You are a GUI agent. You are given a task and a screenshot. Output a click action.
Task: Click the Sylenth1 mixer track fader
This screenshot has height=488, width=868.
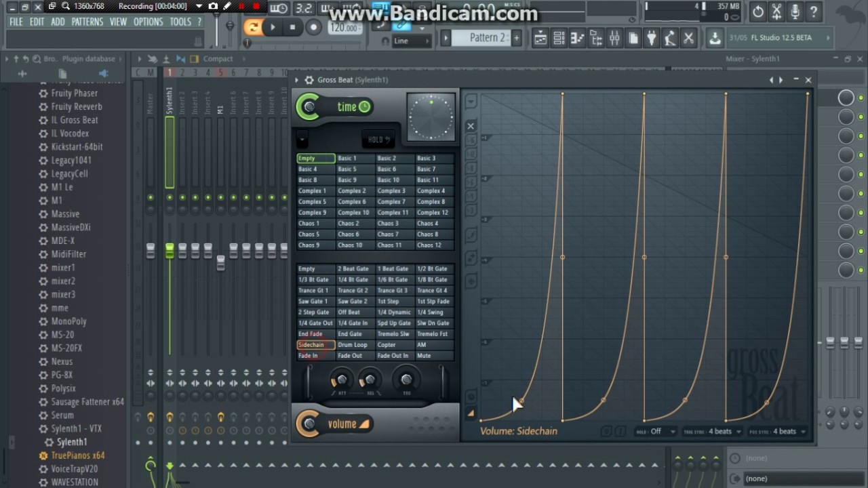coord(170,251)
